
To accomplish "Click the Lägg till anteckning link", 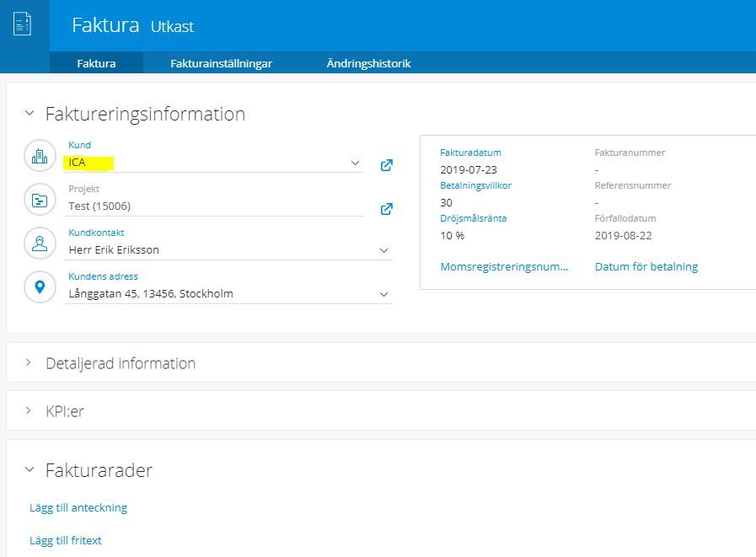I will (x=78, y=508).
